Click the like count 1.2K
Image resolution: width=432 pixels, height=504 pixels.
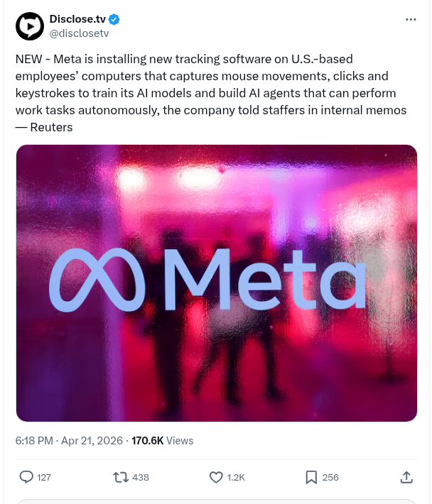(236, 478)
